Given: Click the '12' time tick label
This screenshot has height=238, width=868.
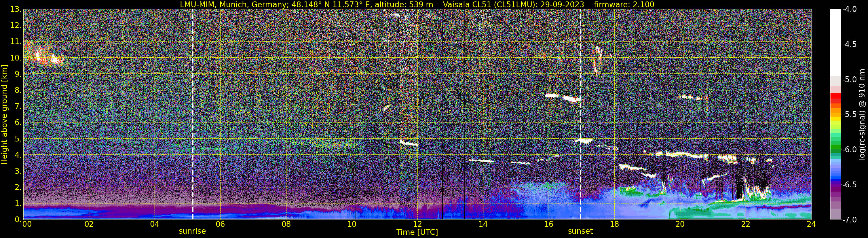Looking at the screenshot, I should 417,224.
